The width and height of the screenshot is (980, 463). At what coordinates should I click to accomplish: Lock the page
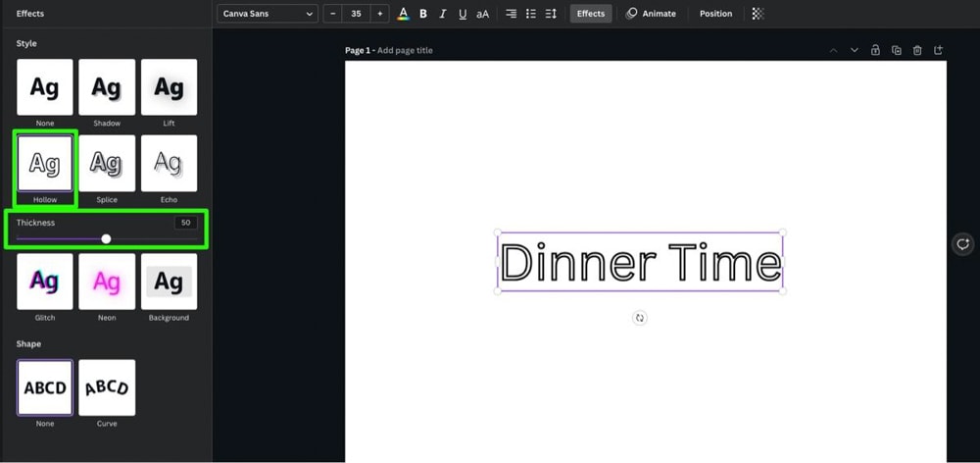(x=875, y=50)
